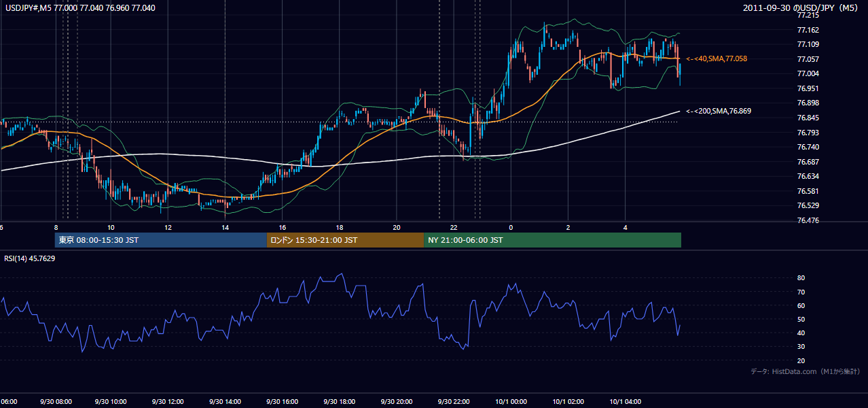Click midnight hour label 0 under price chart
The height and width of the screenshot is (408, 868).
click(511, 228)
